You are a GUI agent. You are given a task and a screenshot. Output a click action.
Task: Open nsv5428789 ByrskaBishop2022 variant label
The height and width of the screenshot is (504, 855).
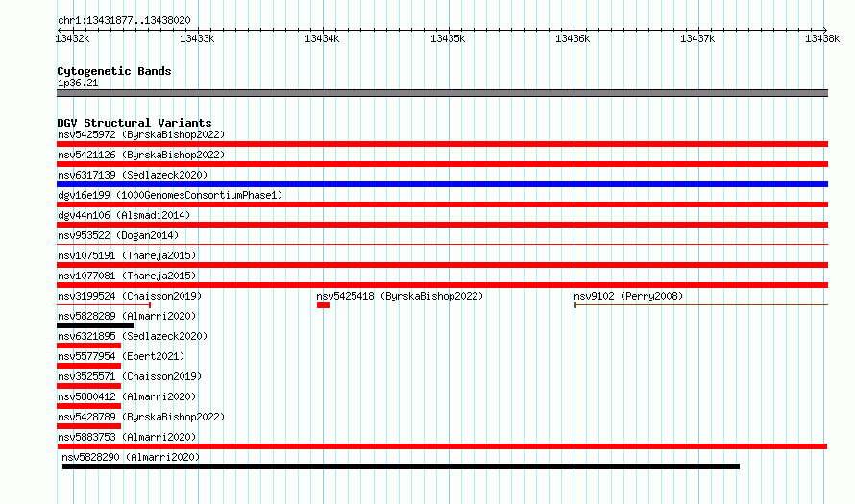pos(141,417)
